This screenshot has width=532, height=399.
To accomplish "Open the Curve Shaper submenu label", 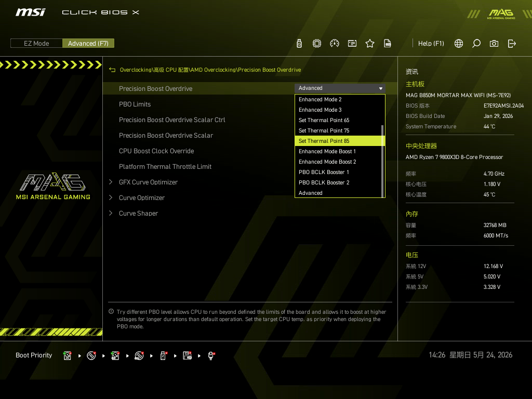I will (138, 214).
